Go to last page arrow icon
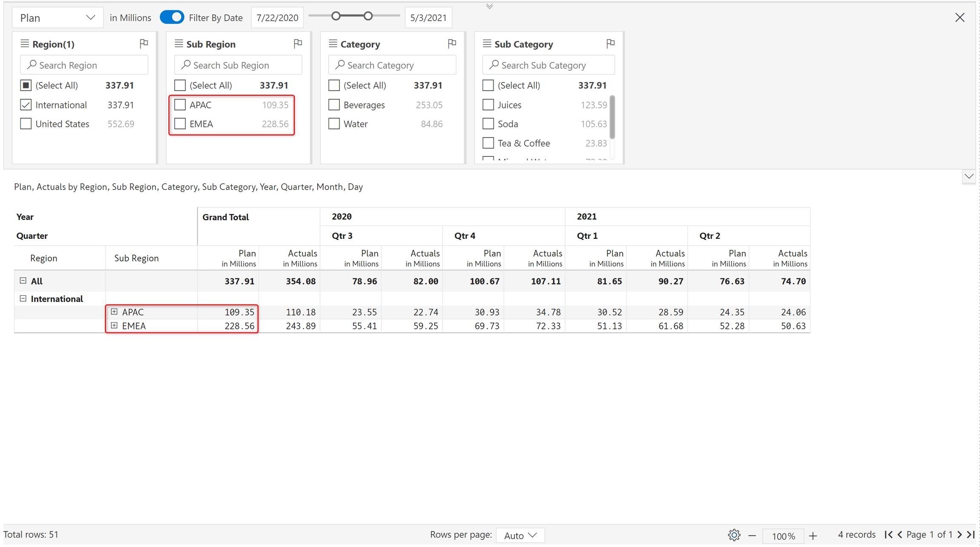The image size is (980, 547). pyautogui.click(x=971, y=535)
